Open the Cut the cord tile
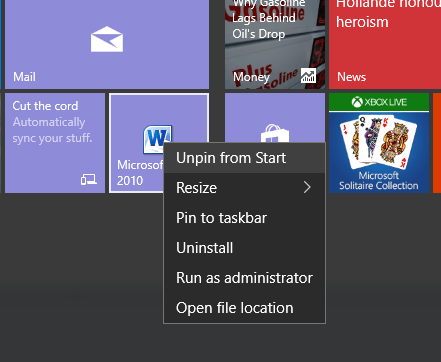 (55, 143)
